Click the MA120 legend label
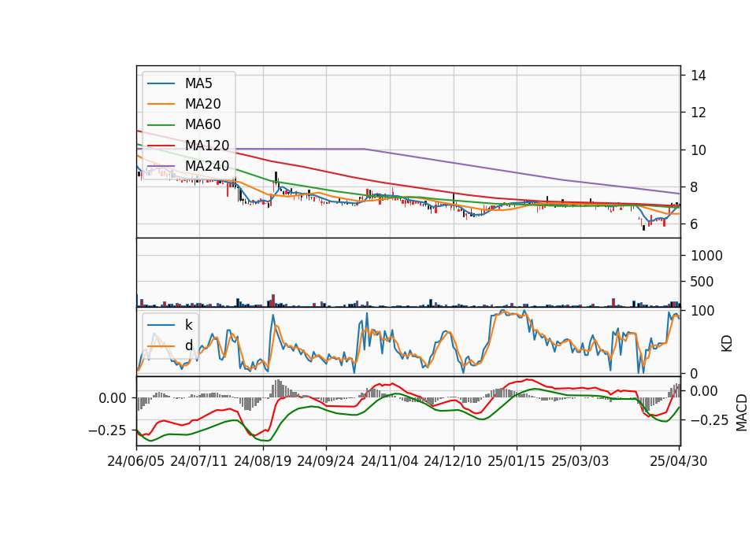Viewport: 756px width, 543px height. [x=207, y=146]
